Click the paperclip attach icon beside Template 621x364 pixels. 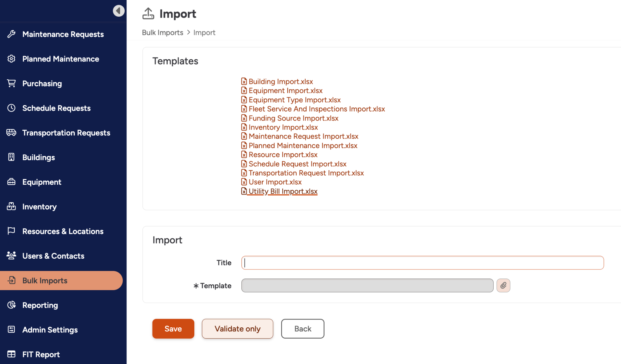point(503,285)
